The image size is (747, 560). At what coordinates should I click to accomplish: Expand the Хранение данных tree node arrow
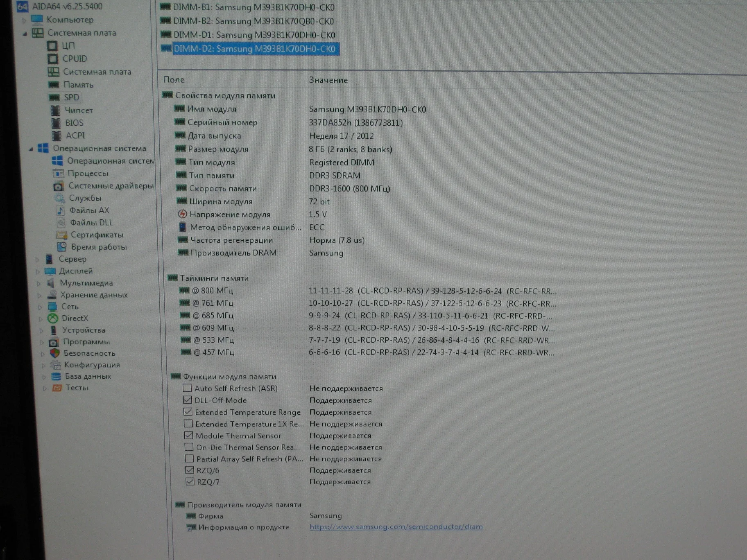[40, 295]
